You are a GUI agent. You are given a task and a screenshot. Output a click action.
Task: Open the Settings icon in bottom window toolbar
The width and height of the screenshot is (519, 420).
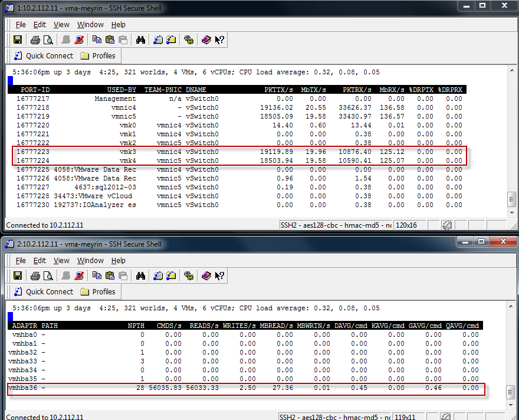pyautogui.click(x=189, y=275)
